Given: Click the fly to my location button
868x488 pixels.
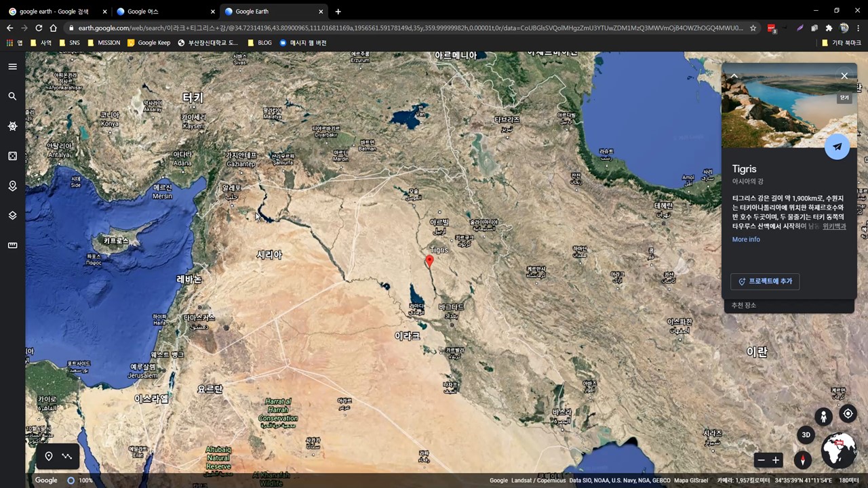Looking at the screenshot, I should [x=848, y=413].
